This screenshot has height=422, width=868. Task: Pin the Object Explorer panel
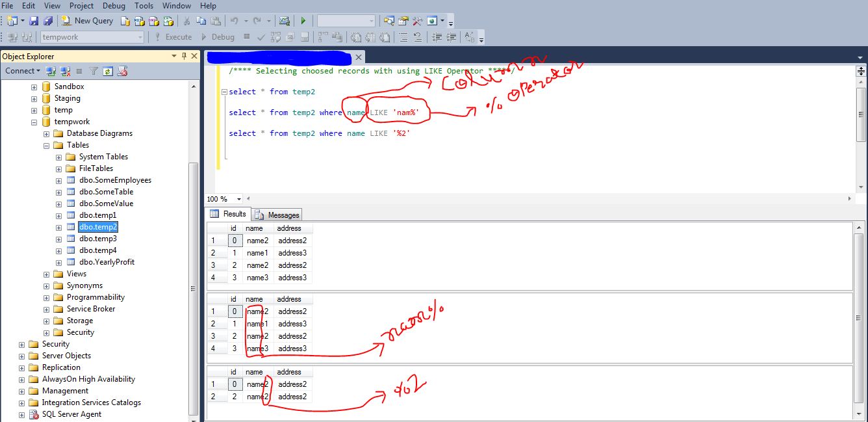click(185, 57)
